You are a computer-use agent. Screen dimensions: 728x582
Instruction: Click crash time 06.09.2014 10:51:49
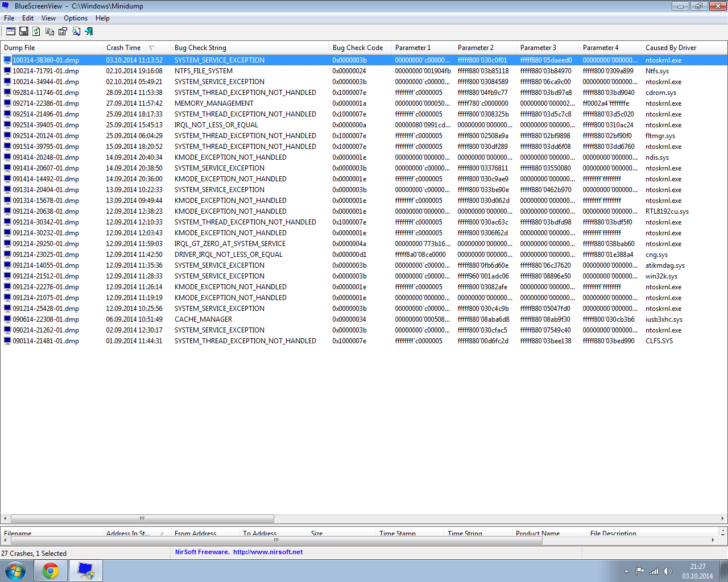134,319
